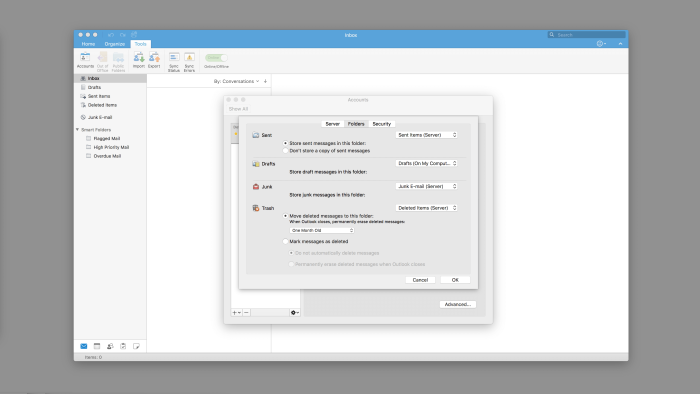Open the Security tab in the dialog
700x394 pixels.
click(x=382, y=124)
